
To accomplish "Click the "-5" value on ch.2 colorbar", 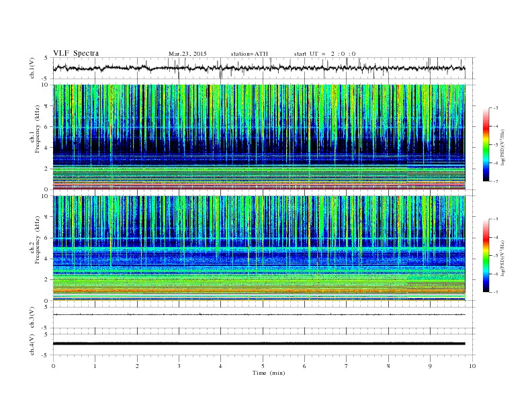I will pyautogui.click(x=495, y=256).
